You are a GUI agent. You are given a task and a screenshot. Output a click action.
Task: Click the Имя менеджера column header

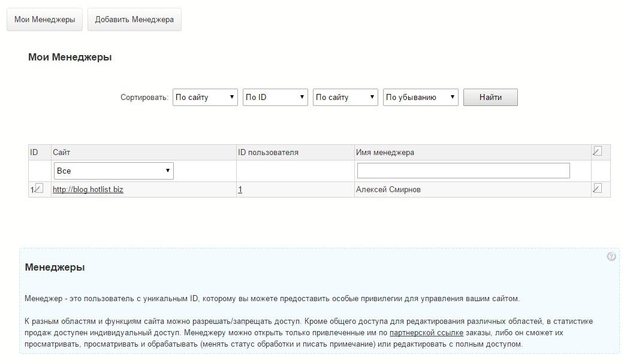[385, 153]
